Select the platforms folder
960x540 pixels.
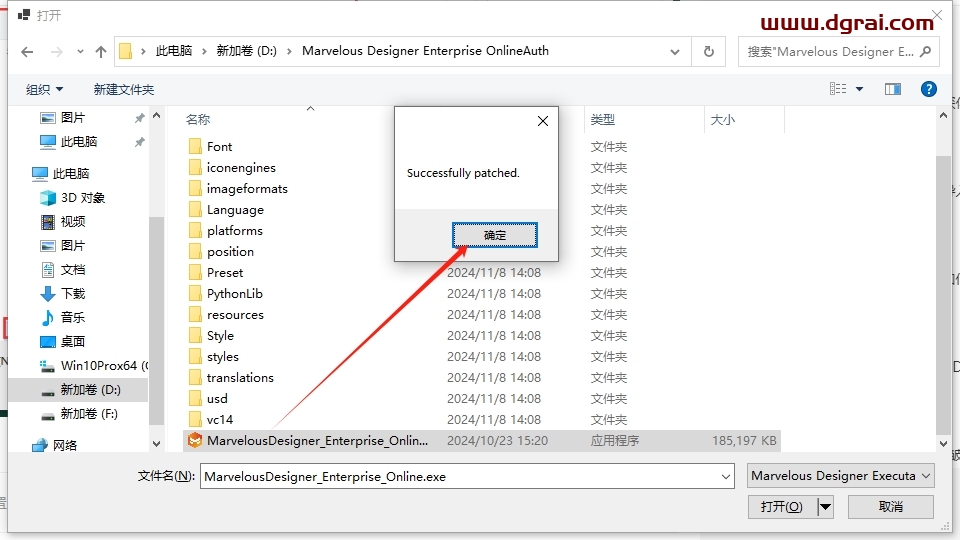234,231
